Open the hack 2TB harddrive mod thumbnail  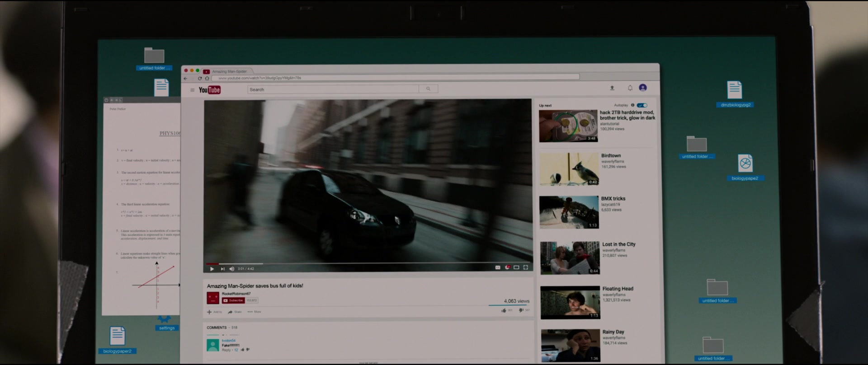coord(568,126)
